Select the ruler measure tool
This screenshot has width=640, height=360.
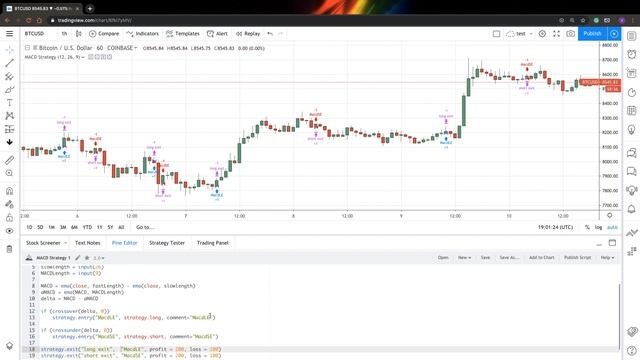click(9, 160)
